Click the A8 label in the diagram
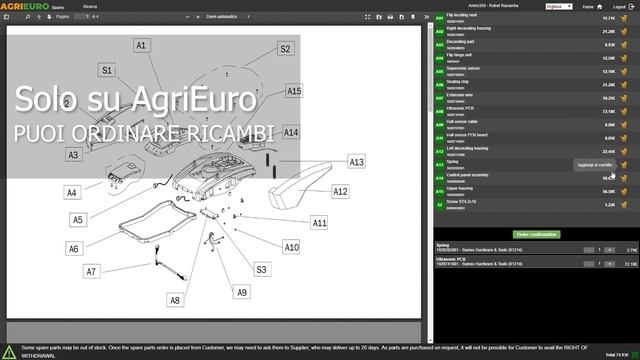The width and height of the screenshot is (640, 360). coord(175,300)
